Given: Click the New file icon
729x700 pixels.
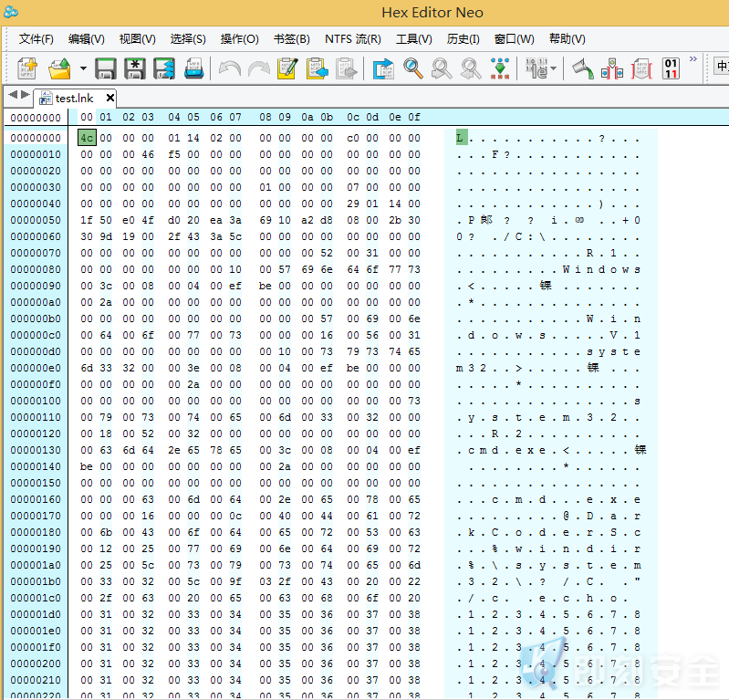Looking at the screenshot, I should (x=27, y=68).
